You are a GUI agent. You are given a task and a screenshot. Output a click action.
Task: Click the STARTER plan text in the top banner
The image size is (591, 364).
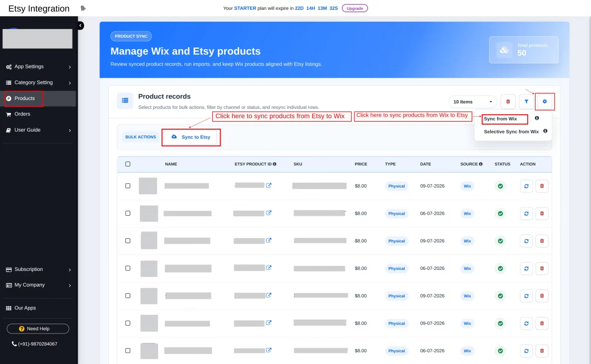pos(245,8)
